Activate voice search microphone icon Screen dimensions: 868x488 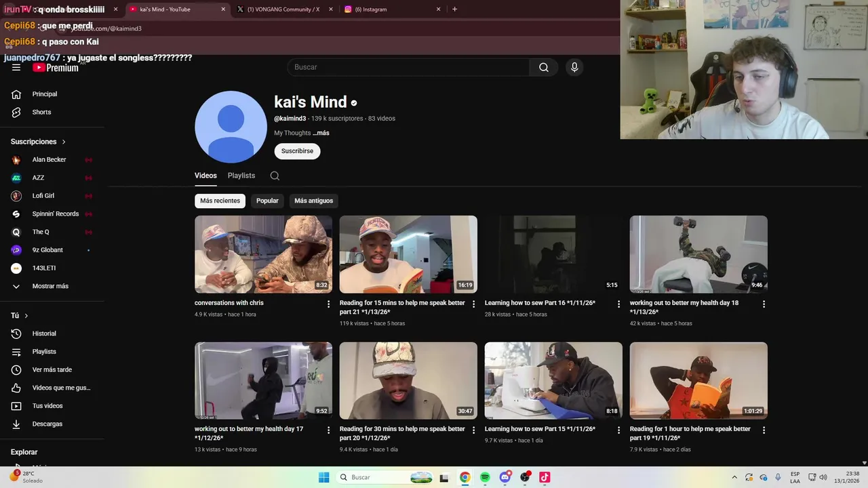pyautogui.click(x=574, y=67)
